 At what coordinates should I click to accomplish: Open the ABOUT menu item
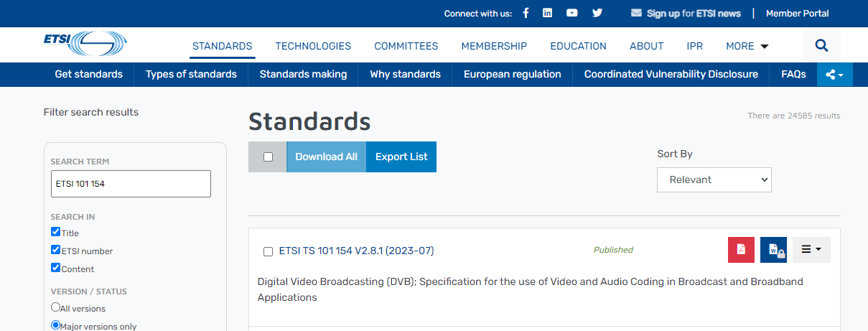(647, 46)
